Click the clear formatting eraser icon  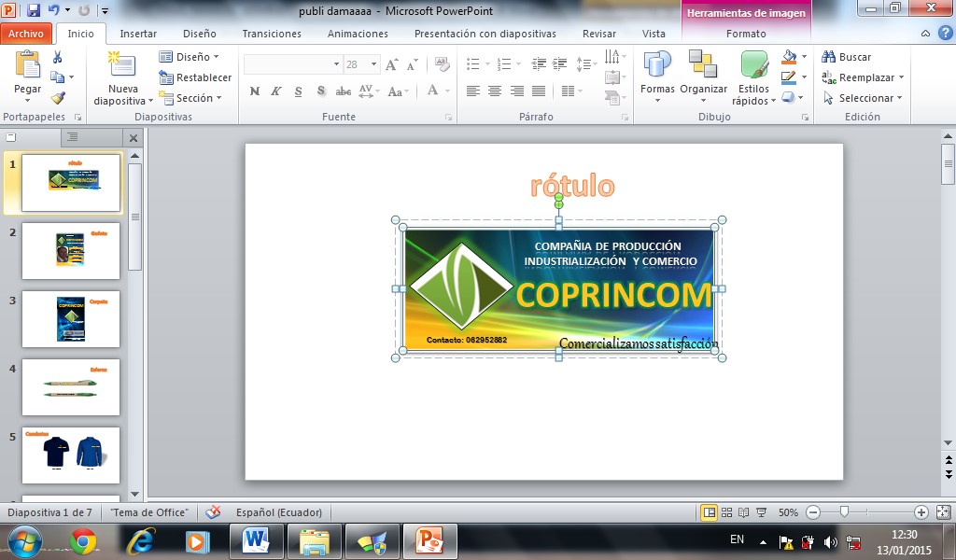[x=442, y=64]
